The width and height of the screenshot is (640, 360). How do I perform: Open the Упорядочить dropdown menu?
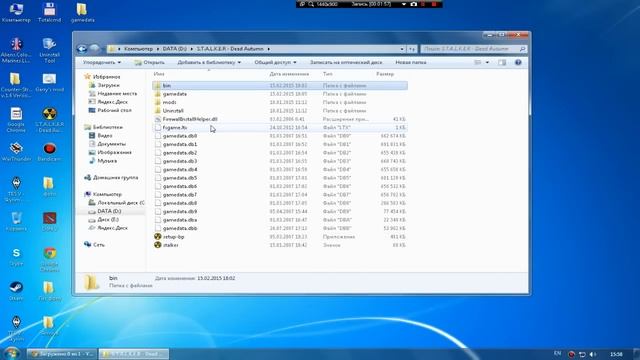102,62
